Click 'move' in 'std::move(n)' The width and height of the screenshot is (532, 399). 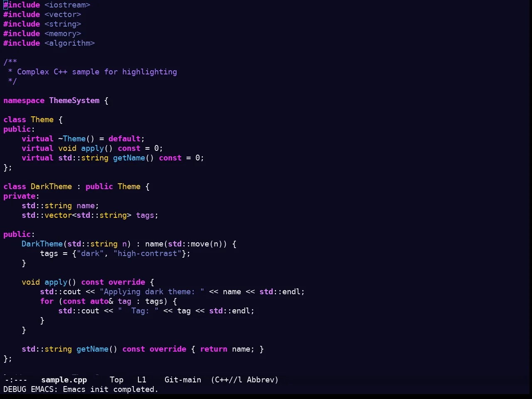pos(200,244)
